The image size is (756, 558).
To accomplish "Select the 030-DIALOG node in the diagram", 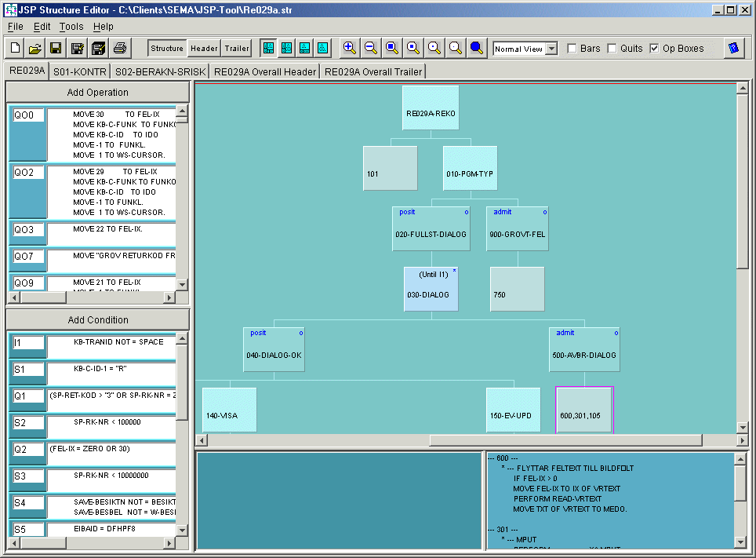I will point(431,289).
